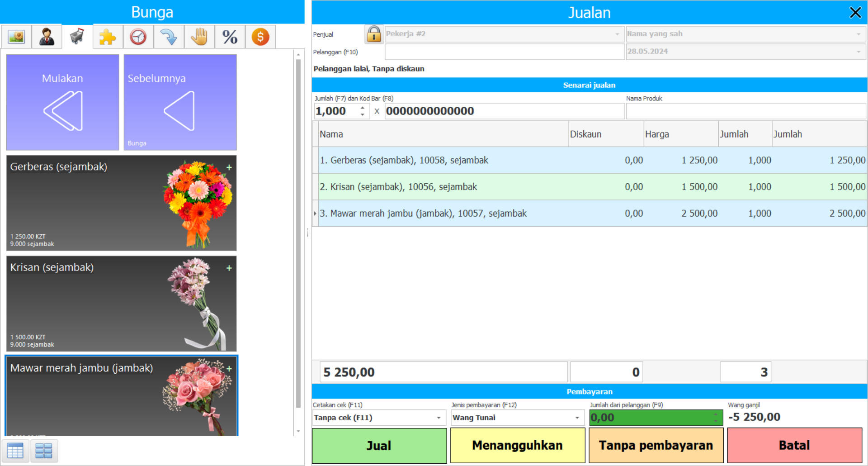The width and height of the screenshot is (868, 466).
Task: Switch to table view layout
Action: [x=15, y=451]
